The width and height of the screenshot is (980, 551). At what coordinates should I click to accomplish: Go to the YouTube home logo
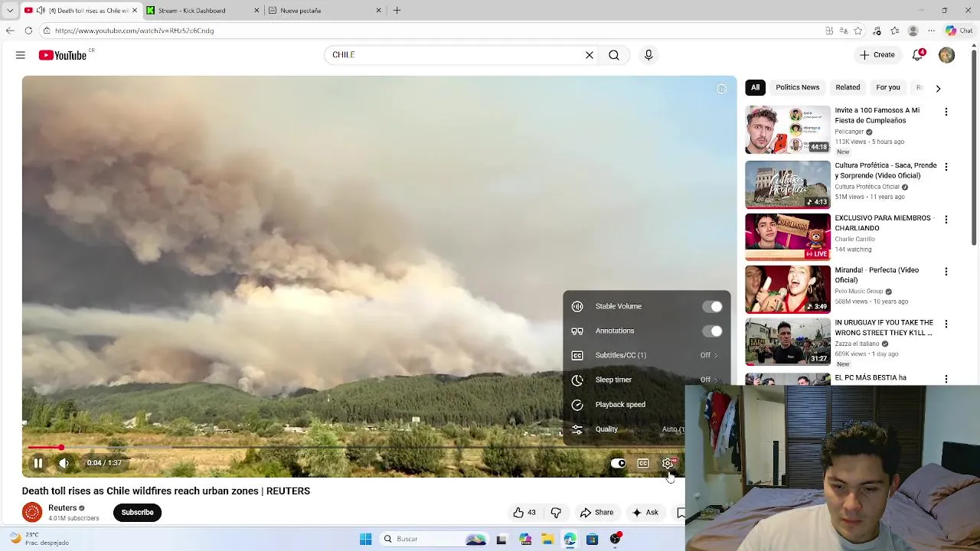pos(63,55)
